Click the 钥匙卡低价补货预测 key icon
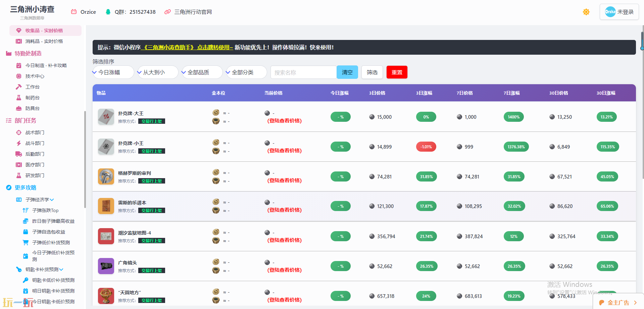Image resolution: width=644 pixels, height=309 pixels. (26, 280)
